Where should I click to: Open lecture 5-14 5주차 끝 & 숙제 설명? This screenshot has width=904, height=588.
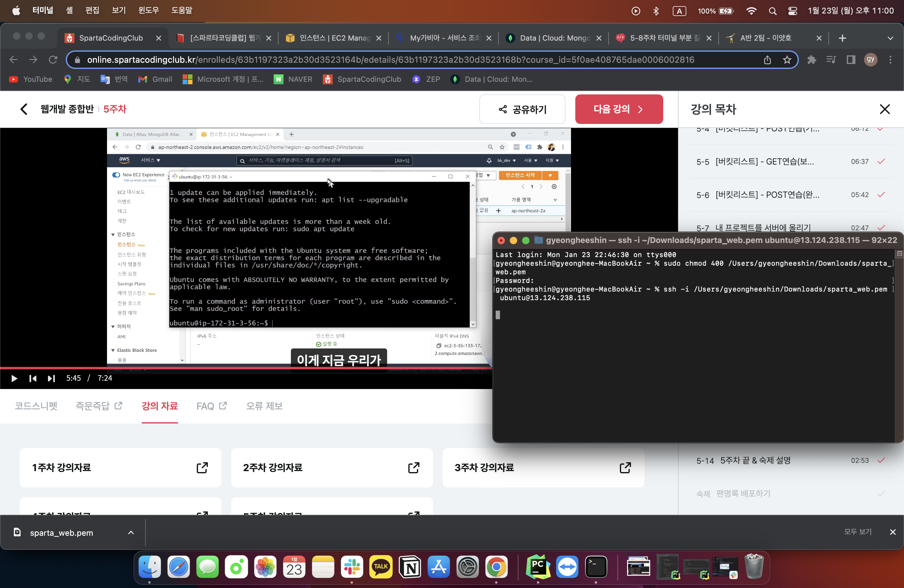pyautogui.click(x=791, y=460)
